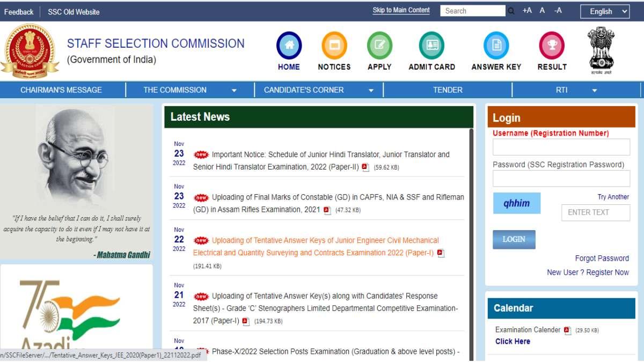This screenshot has width=644, height=362.
Task: Open ADMIT CARD via its icon
Action: pos(431,46)
